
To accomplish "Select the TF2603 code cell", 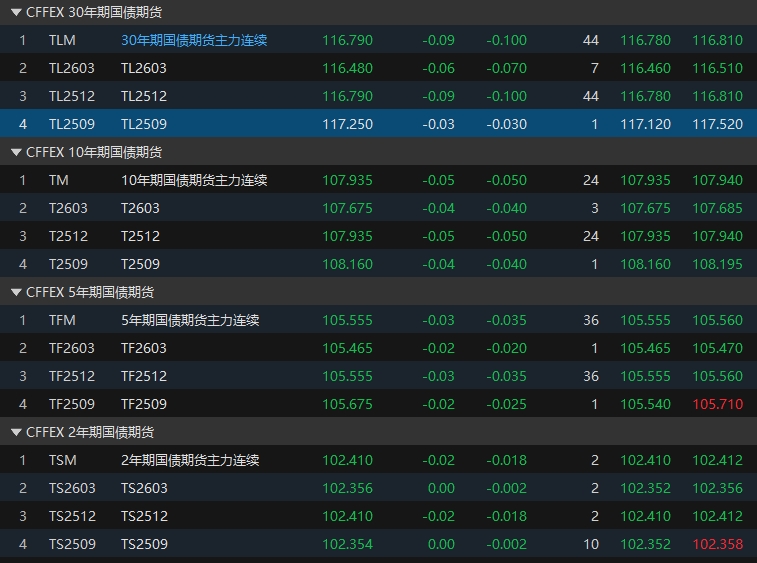I will point(71,348).
